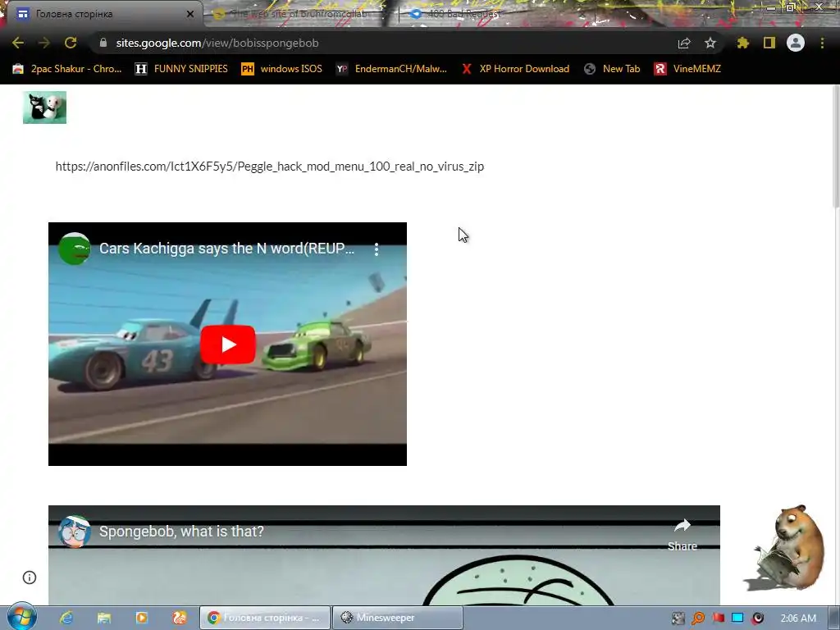Launch Internet Explorer from the taskbar
This screenshot has width=840, height=630.
66,618
